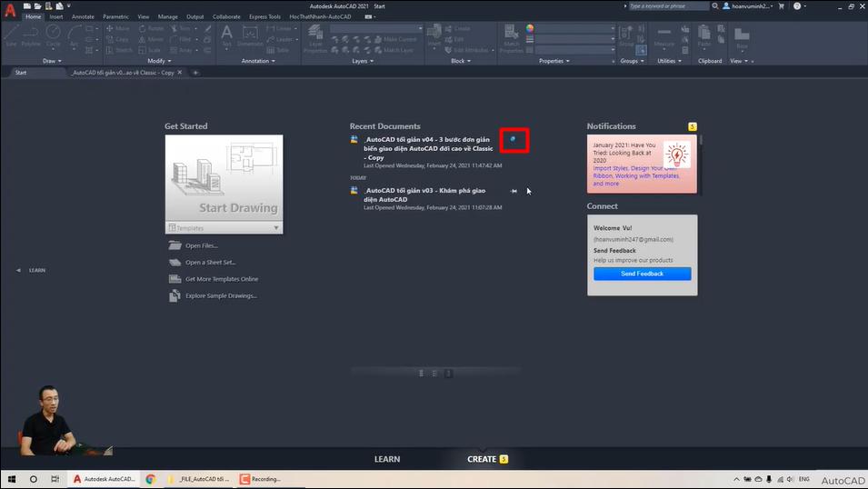Screen dimensions: 868x489
Task: Switch to the Parametric ribbon tab
Action: click(x=115, y=16)
